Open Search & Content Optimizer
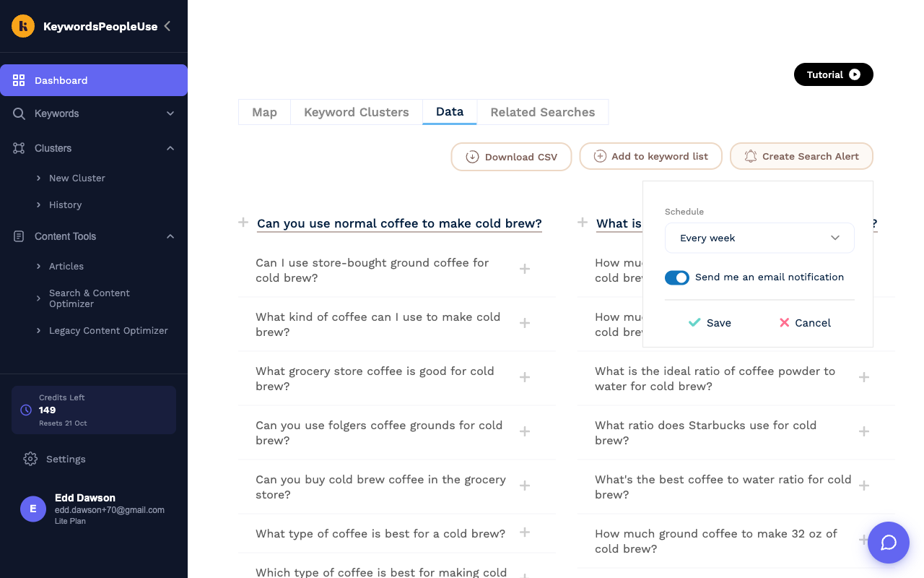This screenshot has height=578, width=924. (90, 298)
